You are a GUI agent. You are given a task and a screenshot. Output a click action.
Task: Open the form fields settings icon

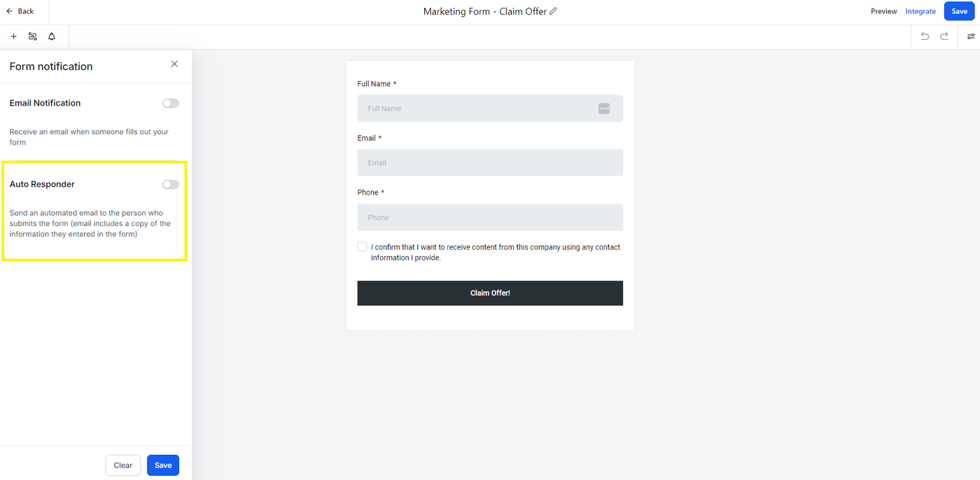click(x=32, y=36)
